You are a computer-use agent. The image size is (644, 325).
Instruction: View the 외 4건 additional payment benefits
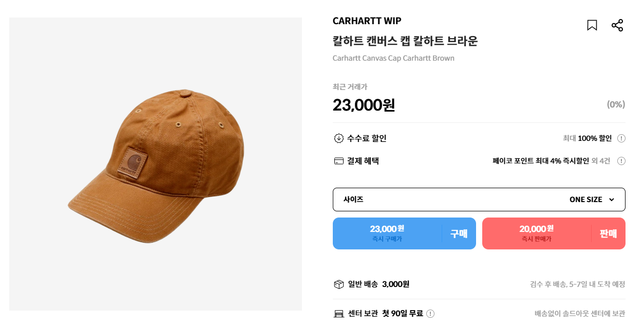(600, 161)
